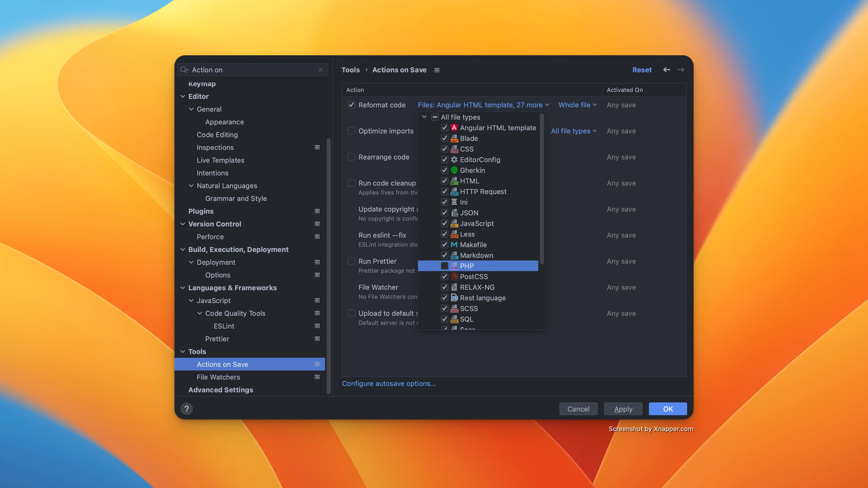
Task: Uncheck the HTML file type checkbox
Action: 444,181
